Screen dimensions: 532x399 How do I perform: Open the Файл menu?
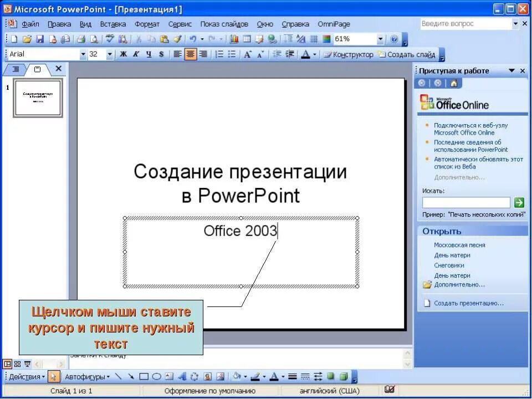(x=30, y=24)
